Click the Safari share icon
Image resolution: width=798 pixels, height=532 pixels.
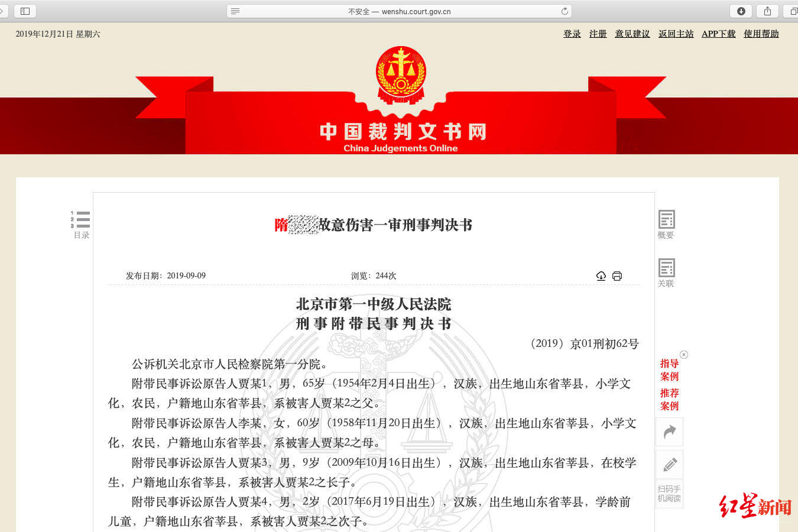point(767,10)
